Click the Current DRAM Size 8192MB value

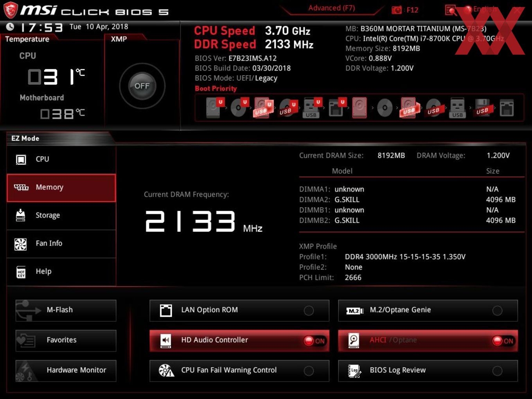coord(391,155)
